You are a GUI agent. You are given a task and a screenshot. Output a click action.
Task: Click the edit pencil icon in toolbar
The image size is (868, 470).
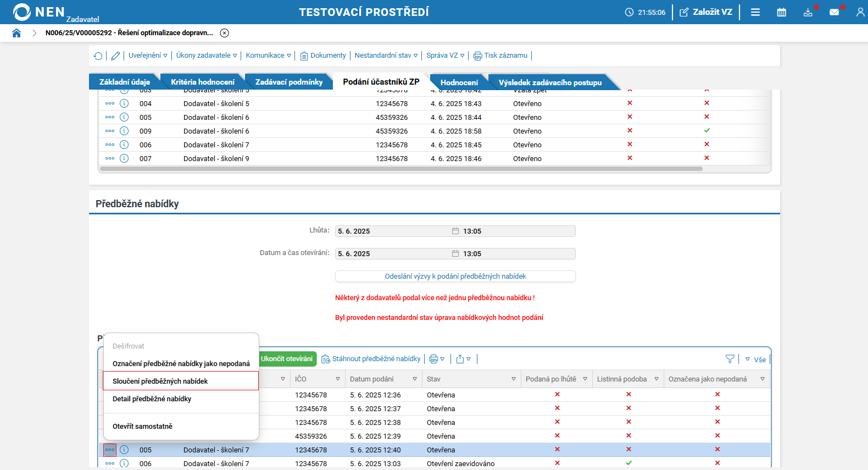[x=115, y=56]
